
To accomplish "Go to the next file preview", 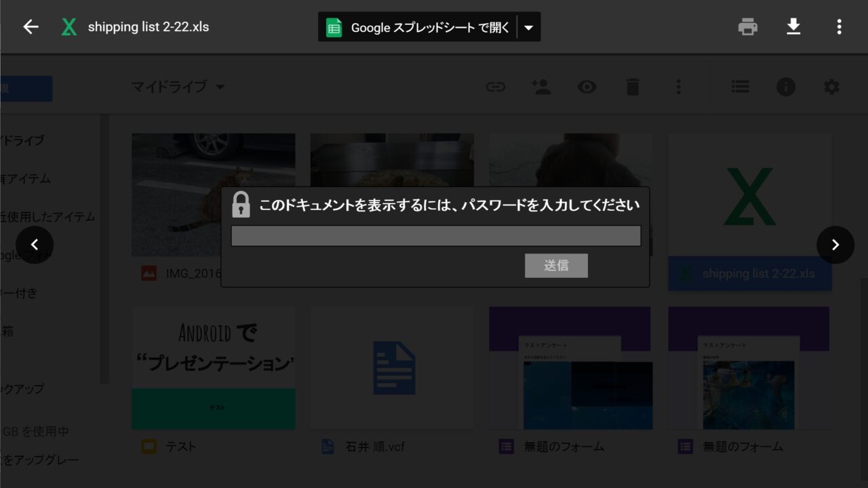I will pos(835,245).
